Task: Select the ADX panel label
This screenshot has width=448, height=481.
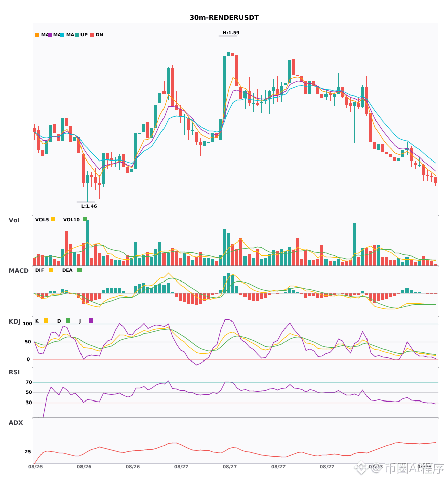Action: (16, 423)
